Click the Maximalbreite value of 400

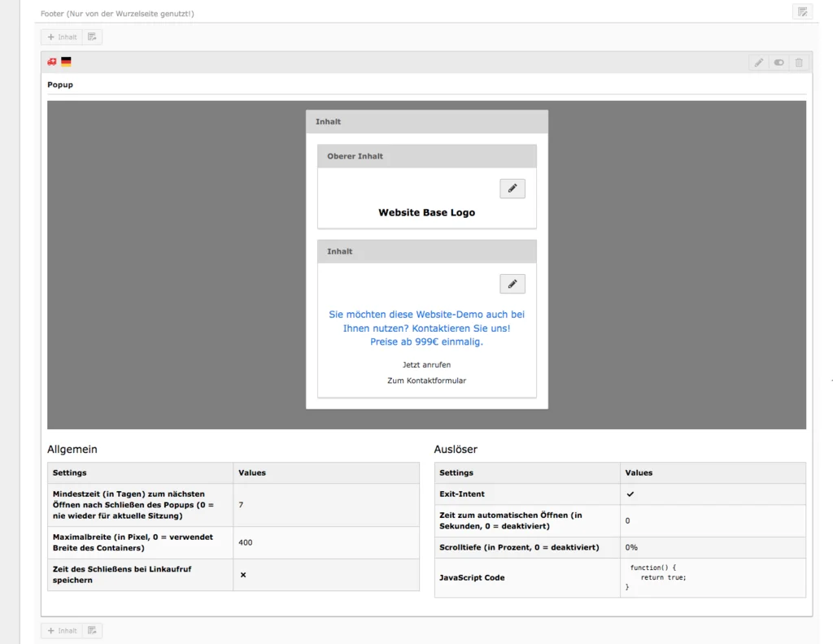pyautogui.click(x=246, y=542)
